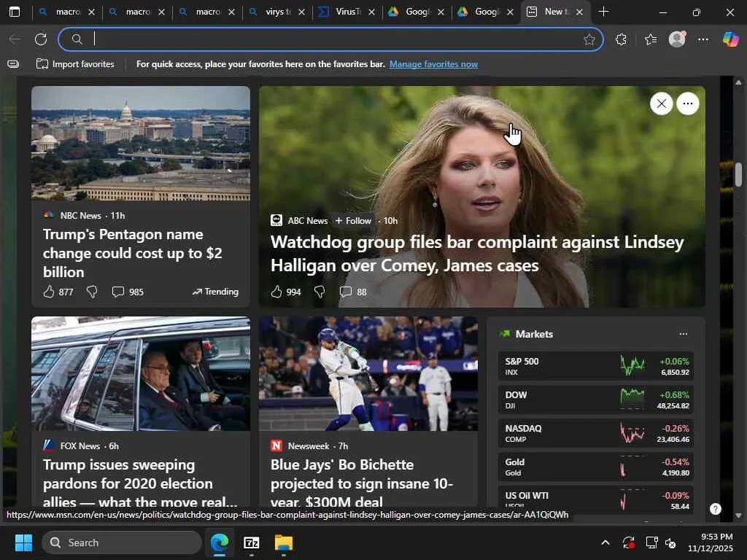Open Watchdog group files bar complaint headline
The width and height of the screenshot is (747, 560).
tap(477, 253)
